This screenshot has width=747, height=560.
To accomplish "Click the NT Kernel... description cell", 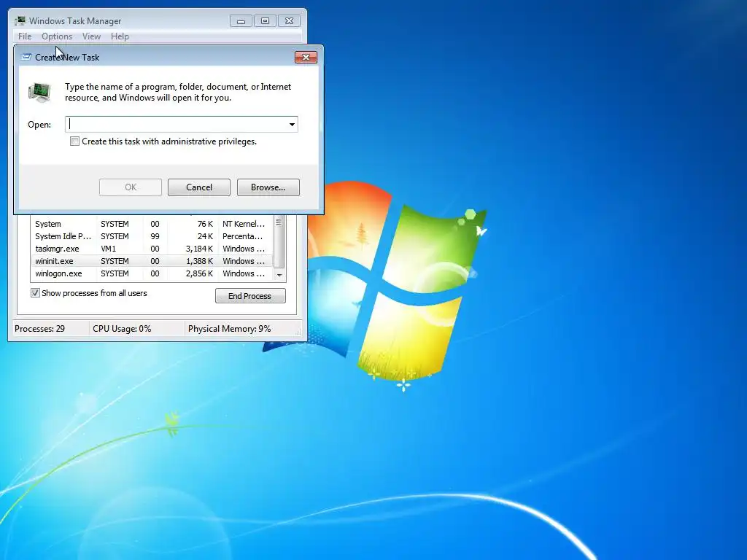I will pyautogui.click(x=244, y=224).
